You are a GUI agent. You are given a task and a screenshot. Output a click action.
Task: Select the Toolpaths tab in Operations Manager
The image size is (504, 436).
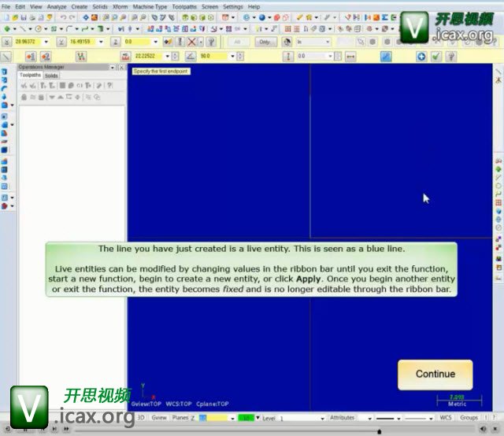(30, 75)
